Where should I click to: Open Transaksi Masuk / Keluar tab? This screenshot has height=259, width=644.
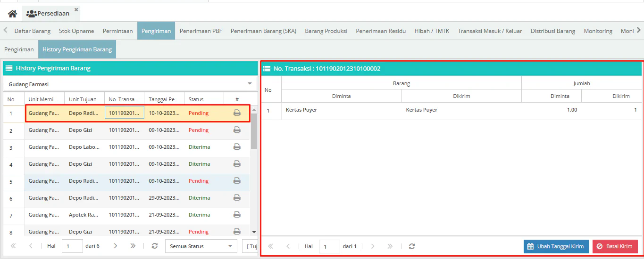(490, 31)
